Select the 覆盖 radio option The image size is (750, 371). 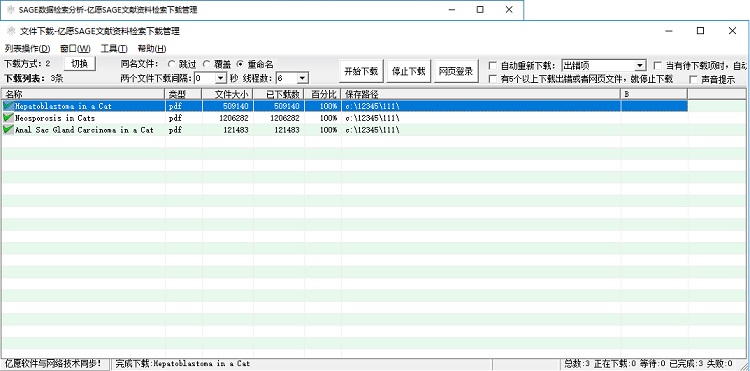pos(207,64)
